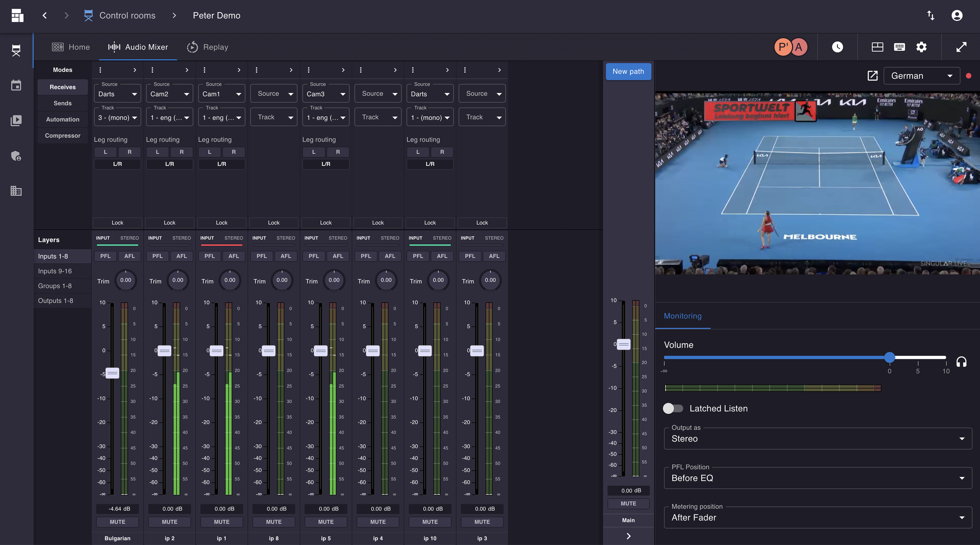Select the Sends mode

63,103
